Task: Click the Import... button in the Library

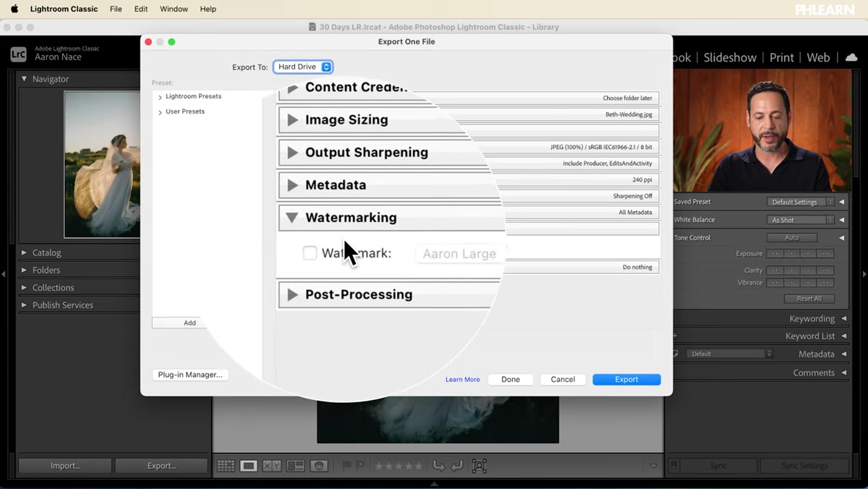Action: 65,466
